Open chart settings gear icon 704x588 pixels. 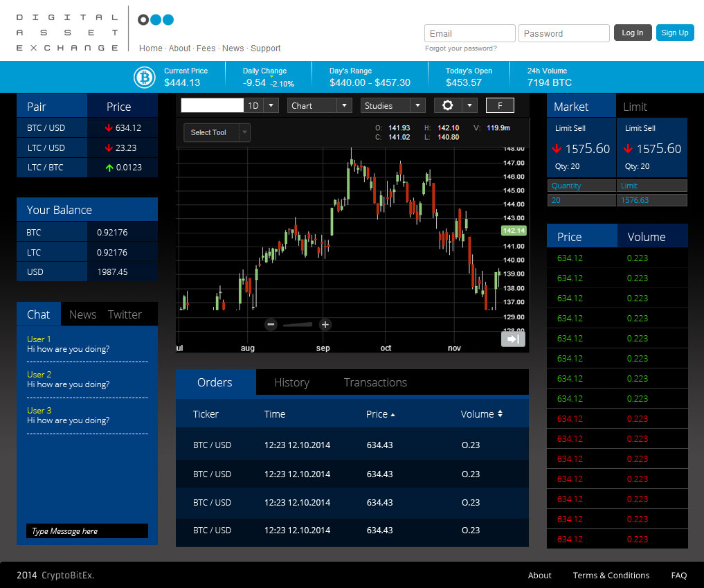coord(448,105)
